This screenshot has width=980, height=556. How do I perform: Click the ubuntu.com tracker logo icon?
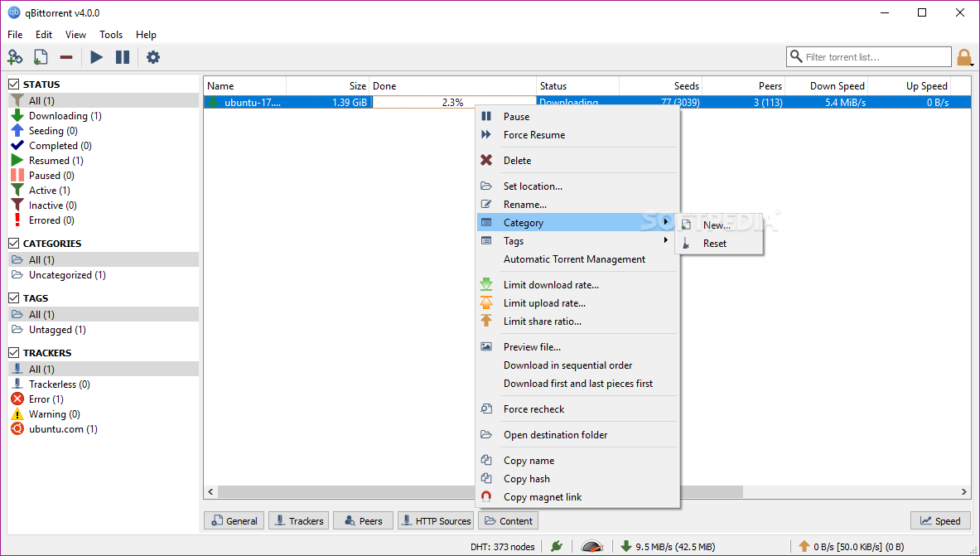tap(17, 428)
